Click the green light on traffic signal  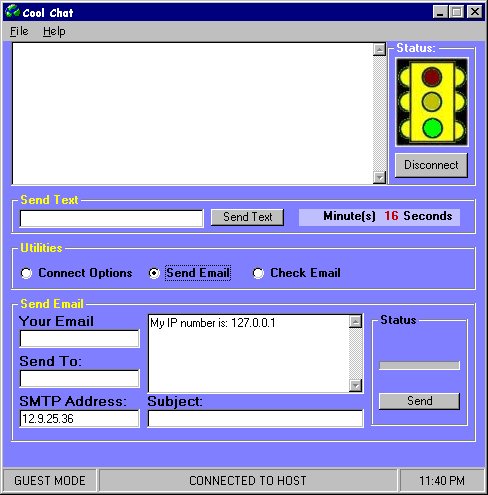pos(432,128)
